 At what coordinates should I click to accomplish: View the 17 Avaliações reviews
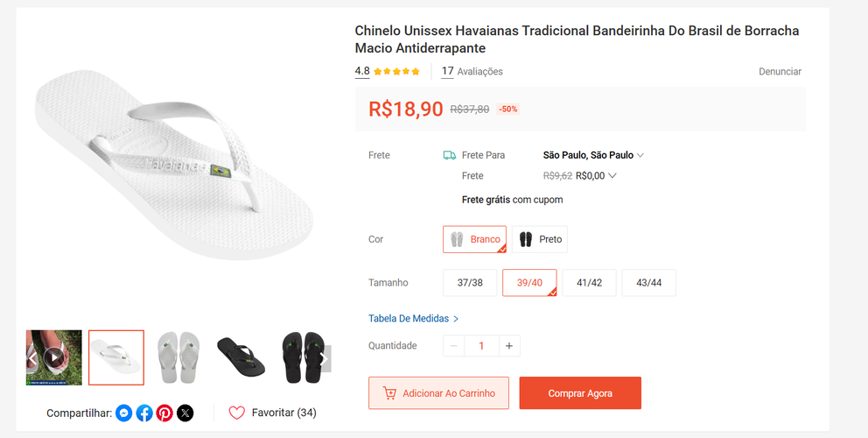point(472,72)
